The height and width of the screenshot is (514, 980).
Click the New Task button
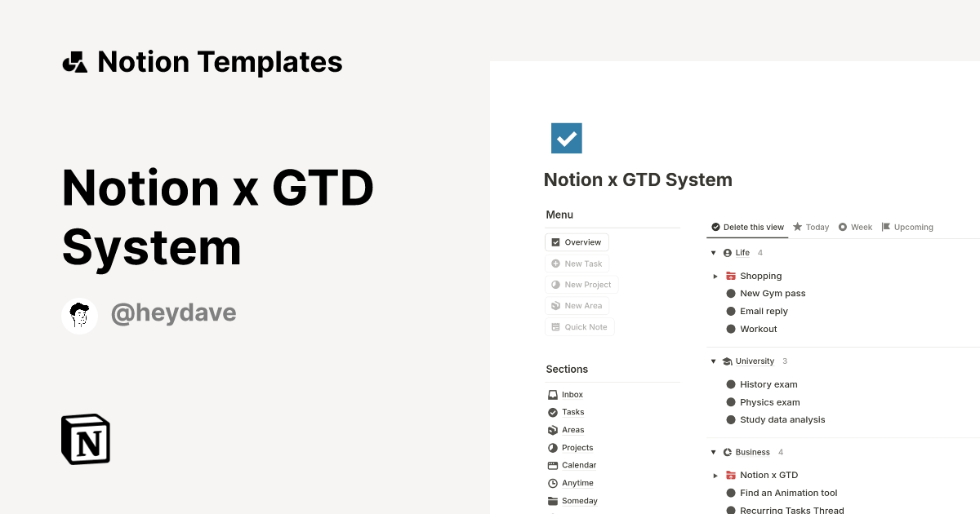point(577,263)
